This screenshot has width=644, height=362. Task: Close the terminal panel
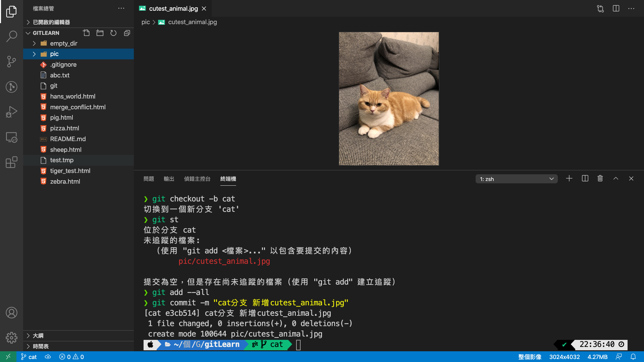tap(631, 179)
